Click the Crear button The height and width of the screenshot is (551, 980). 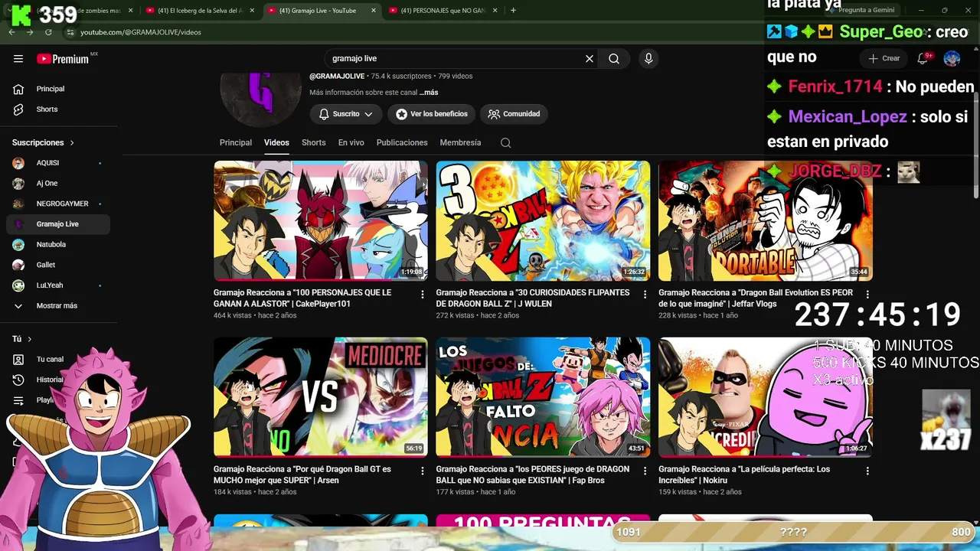tap(884, 58)
